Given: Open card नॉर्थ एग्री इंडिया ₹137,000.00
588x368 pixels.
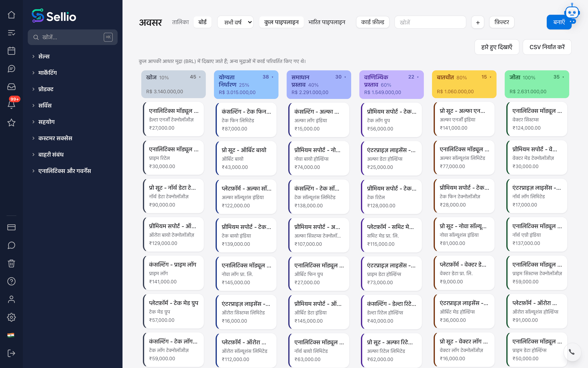Looking at the screenshot, I should click(537, 234).
